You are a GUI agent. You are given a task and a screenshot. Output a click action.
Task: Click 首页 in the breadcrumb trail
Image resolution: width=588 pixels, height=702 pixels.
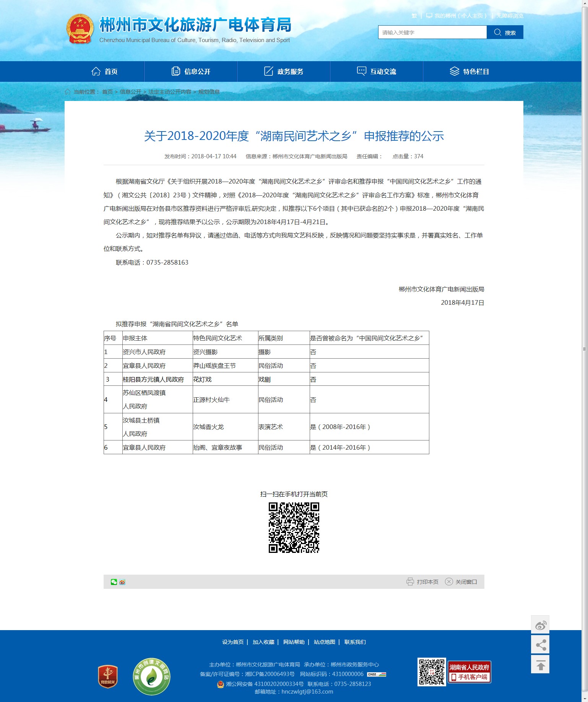pos(107,92)
